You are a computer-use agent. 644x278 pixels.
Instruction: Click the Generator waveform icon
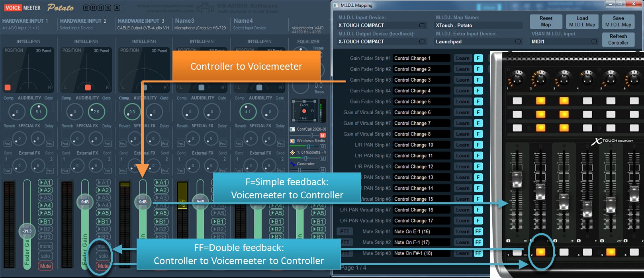[x=293, y=164]
